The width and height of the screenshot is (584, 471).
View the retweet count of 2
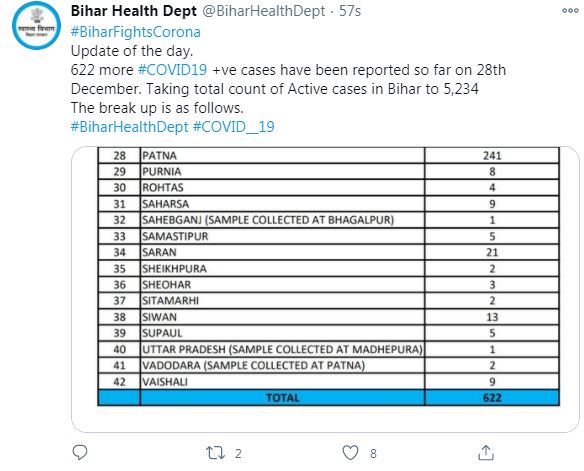[238, 454]
